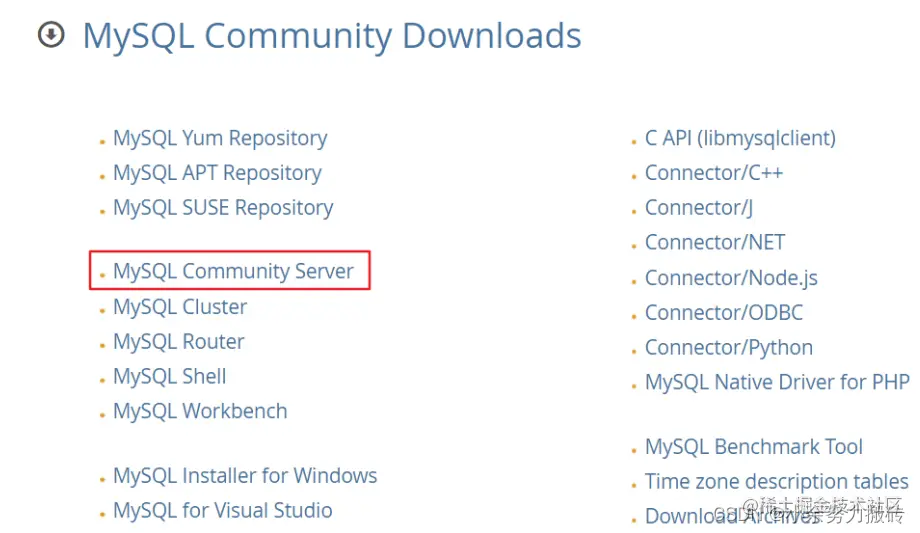Open the Connector/ODBC link
The width and height of the screenshot is (920, 533).
point(723,312)
